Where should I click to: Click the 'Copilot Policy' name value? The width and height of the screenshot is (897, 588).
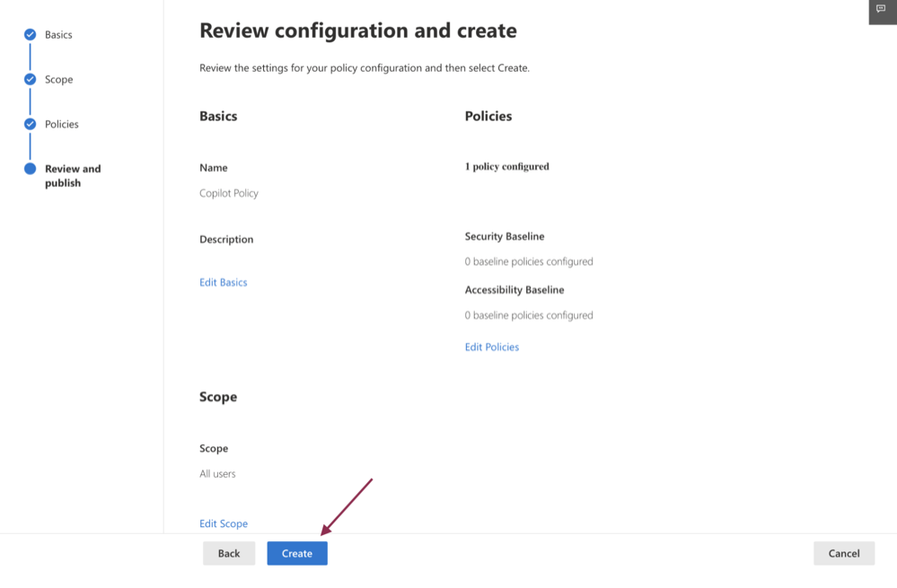[229, 193]
